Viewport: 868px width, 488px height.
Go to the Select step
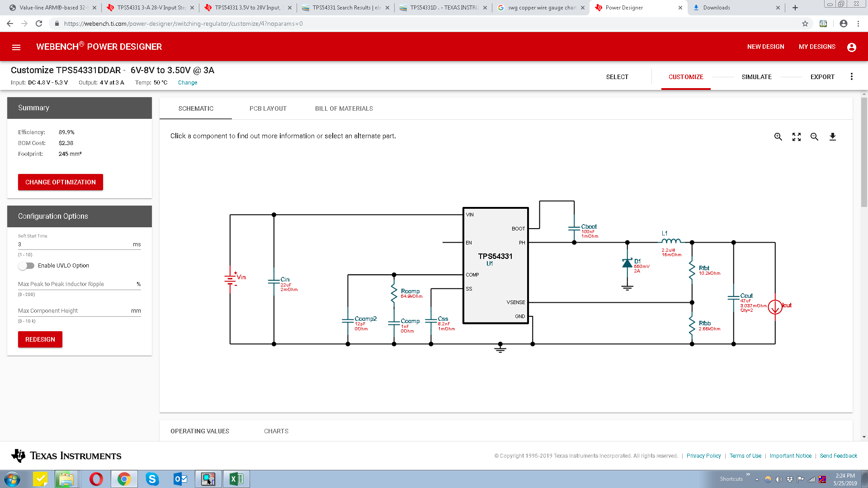pos(617,77)
